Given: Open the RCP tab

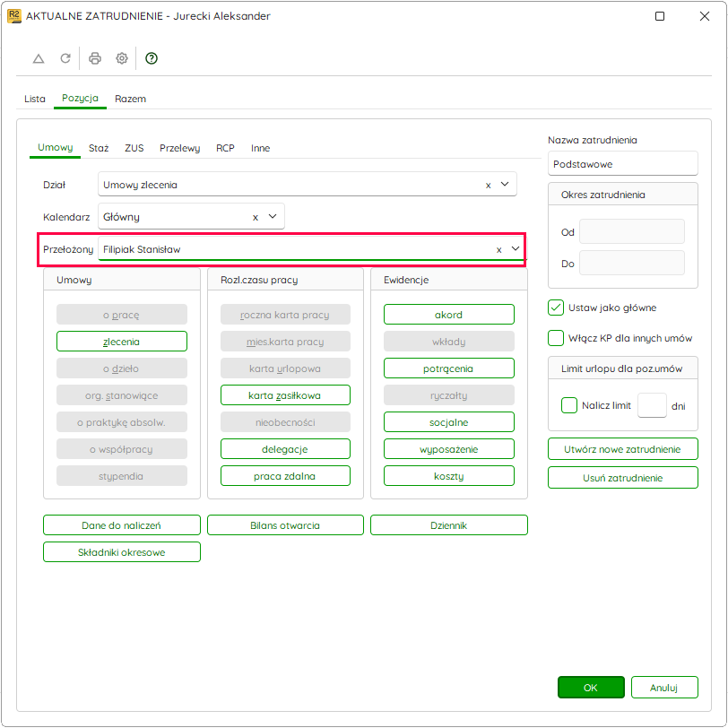Looking at the screenshot, I should (x=225, y=148).
